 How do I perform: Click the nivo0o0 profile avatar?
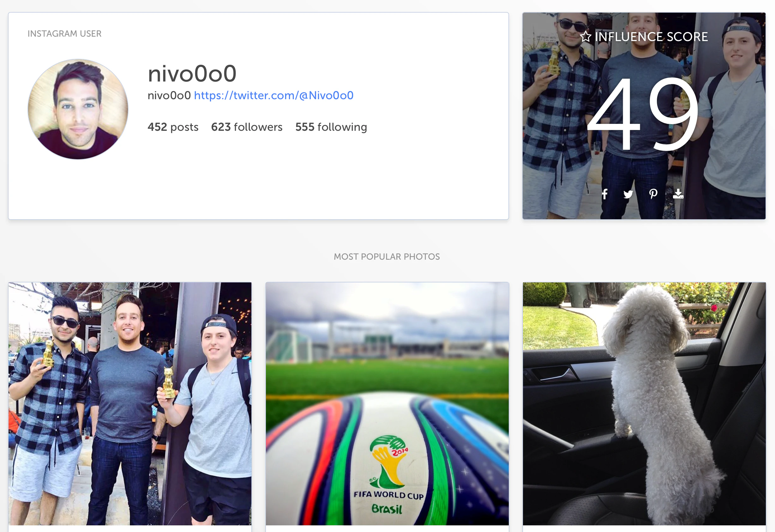coord(78,109)
